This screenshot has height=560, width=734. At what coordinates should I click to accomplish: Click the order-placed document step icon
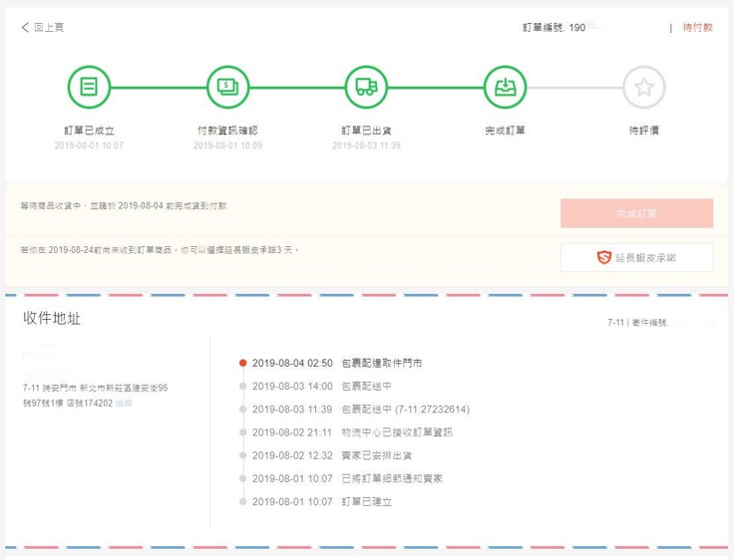[89, 87]
